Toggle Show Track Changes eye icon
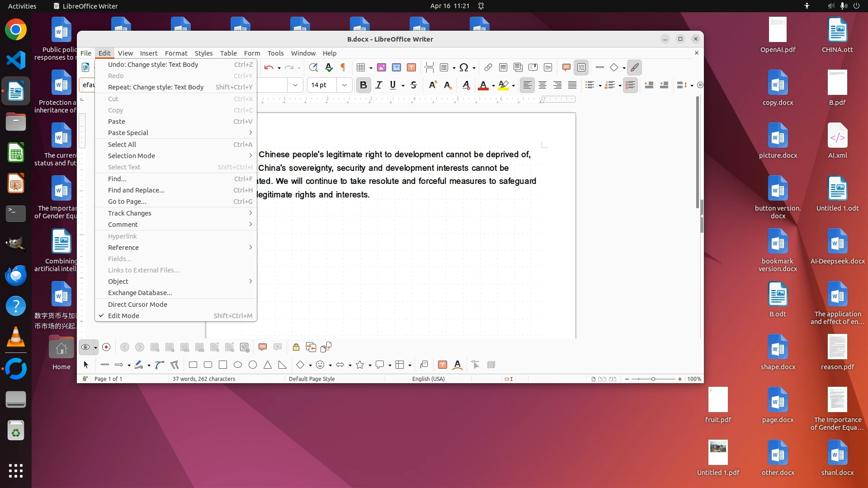Screen dimensions: 868x488 [x=85, y=347]
